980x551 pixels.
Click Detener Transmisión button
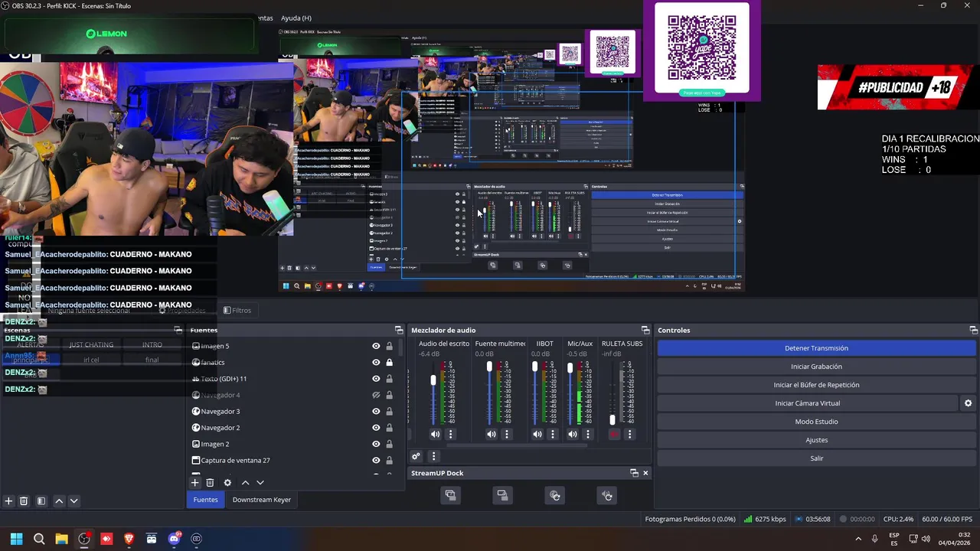816,348
